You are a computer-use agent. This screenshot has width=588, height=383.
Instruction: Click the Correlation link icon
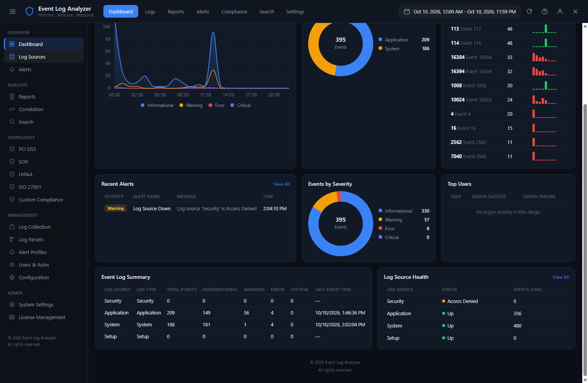click(12, 109)
